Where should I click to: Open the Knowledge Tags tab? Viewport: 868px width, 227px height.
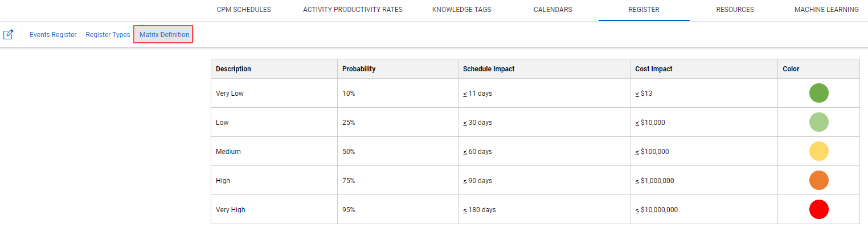pos(461,10)
